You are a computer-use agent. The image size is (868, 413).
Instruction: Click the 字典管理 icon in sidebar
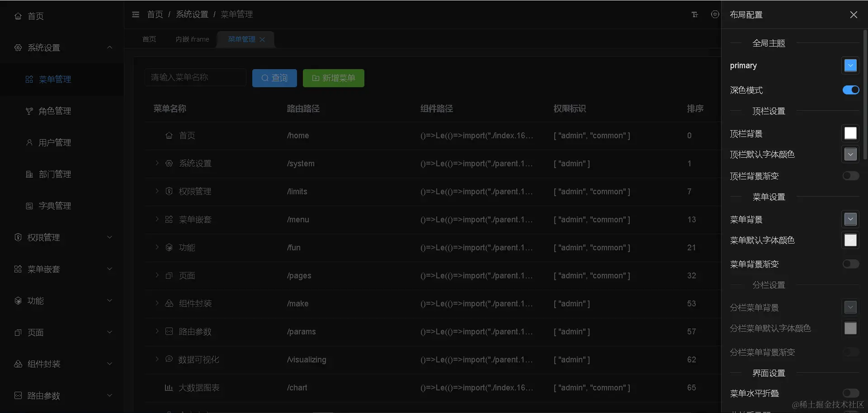click(x=29, y=206)
